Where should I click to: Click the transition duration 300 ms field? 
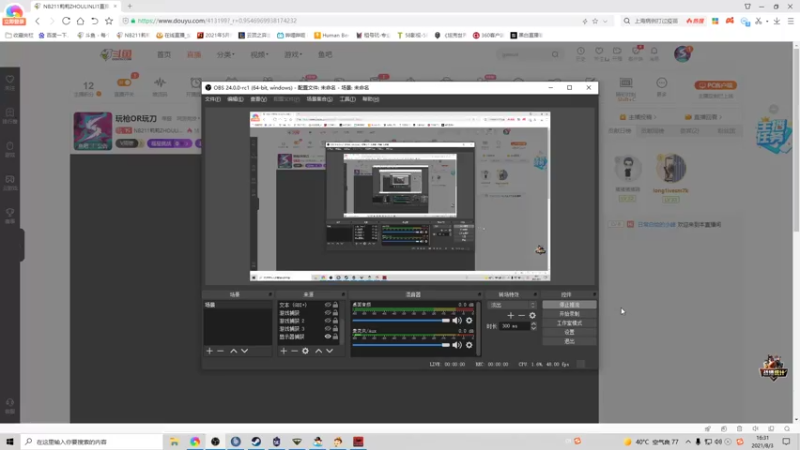514,326
